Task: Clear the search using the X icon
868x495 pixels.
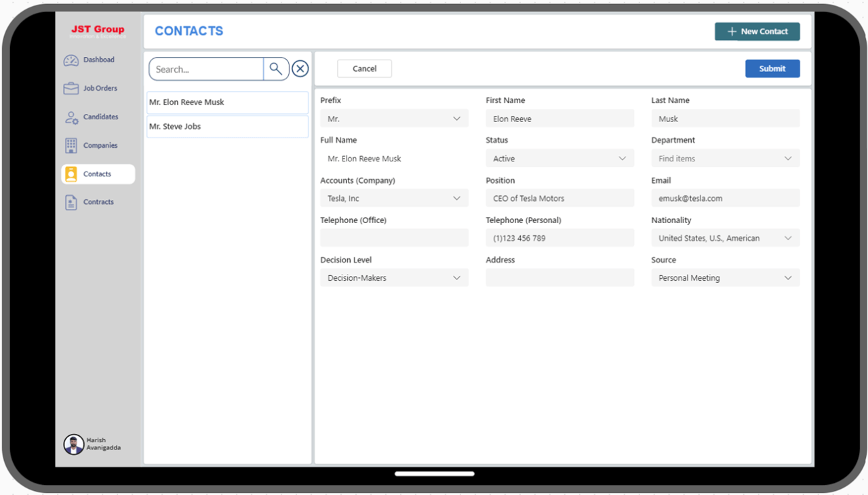Action: 300,68
